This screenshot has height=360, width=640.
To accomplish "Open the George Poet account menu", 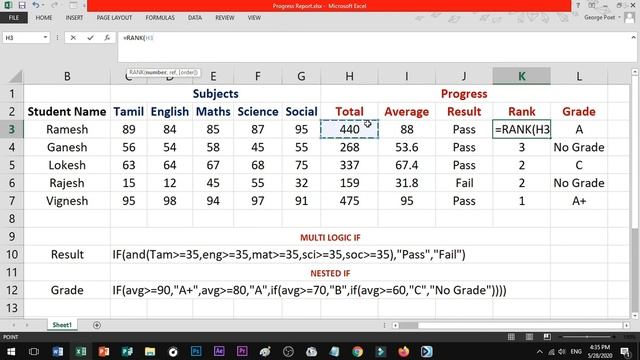I will [x=602, y=17].
